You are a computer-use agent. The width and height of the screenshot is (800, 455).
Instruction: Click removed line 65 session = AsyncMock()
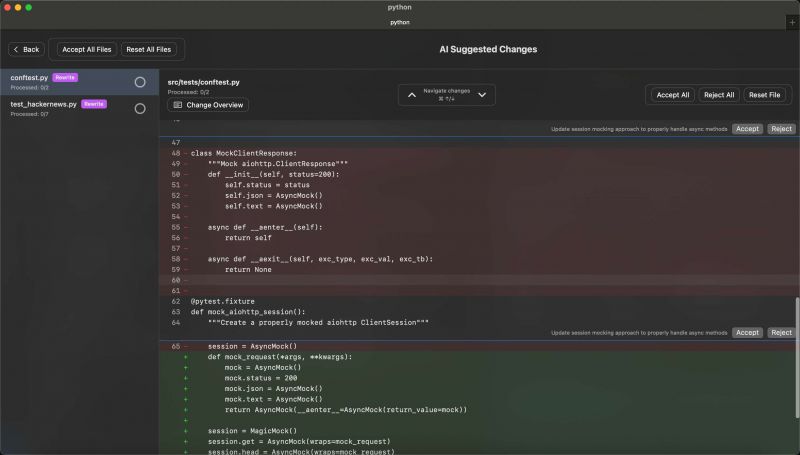252,346
